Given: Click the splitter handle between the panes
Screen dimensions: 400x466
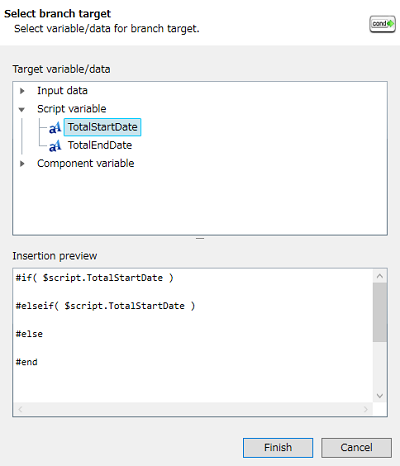Looking at the screenshot, I should (200, 239).
